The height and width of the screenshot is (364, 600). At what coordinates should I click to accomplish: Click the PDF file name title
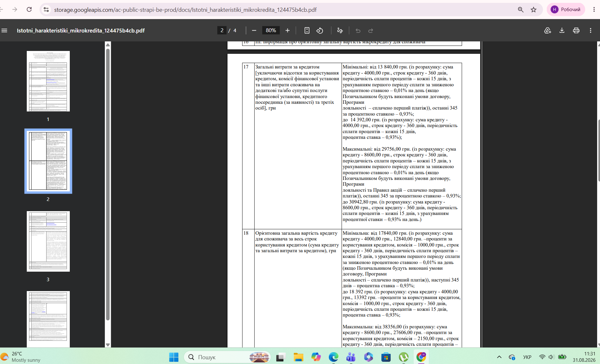[81, 31]
